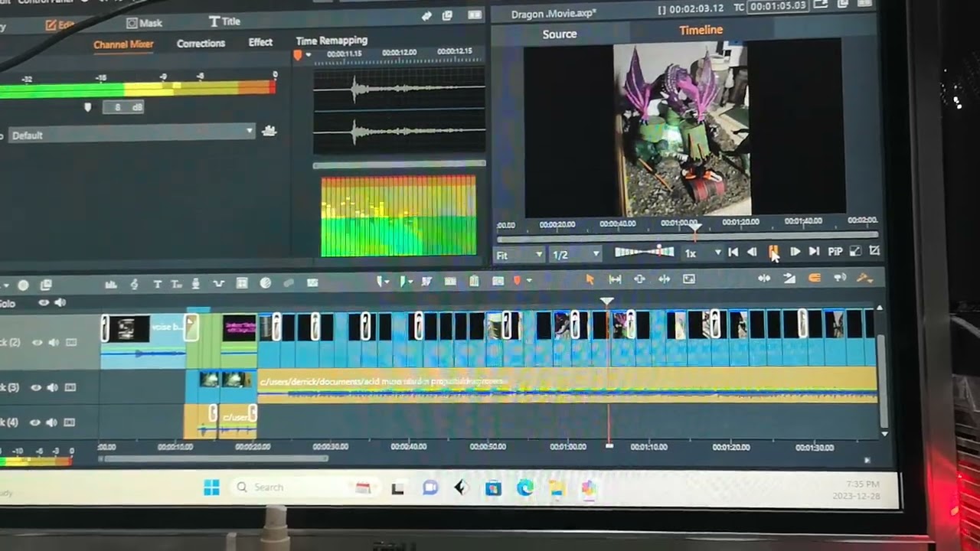Screen dimensions: 980x551
Task: Step one frame forward in the player
Action: pos(795,251)
